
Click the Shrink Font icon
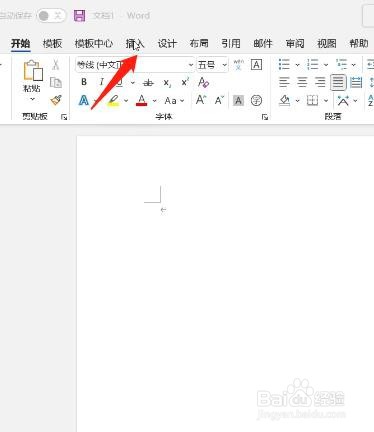coord(219,100)
